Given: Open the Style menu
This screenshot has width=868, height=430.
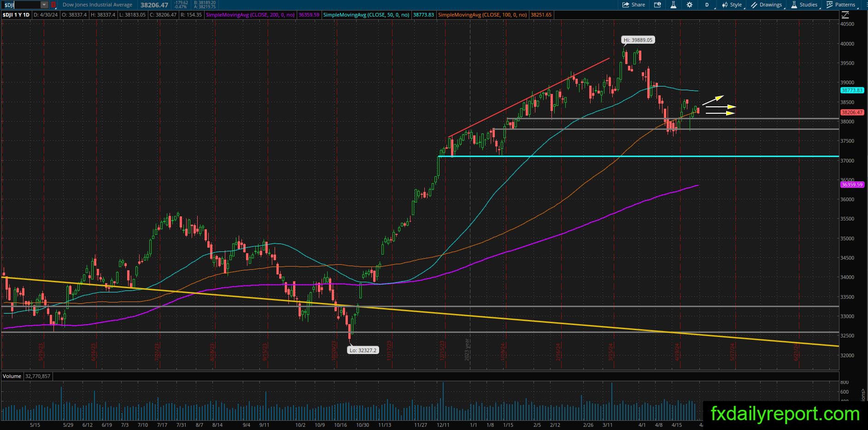Looking at the screenshot, I should (x=733, y=5).
